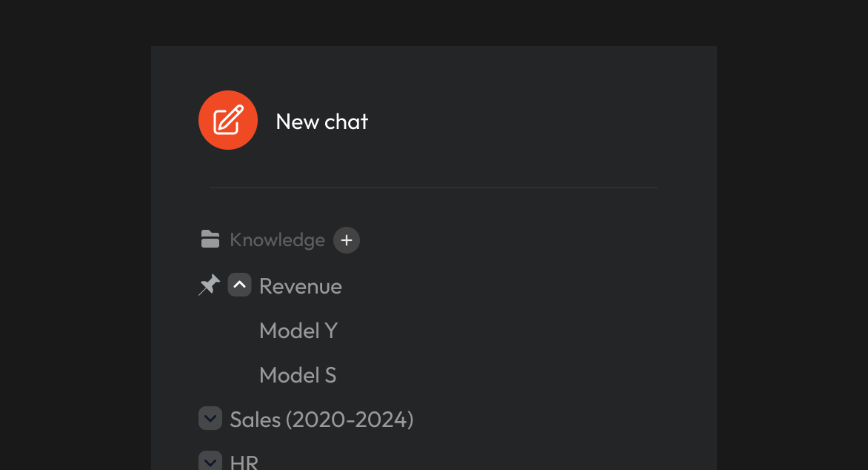Start a chat via New chat label
The height and width of the screenshot is (470, 868).
coord(321,122)
